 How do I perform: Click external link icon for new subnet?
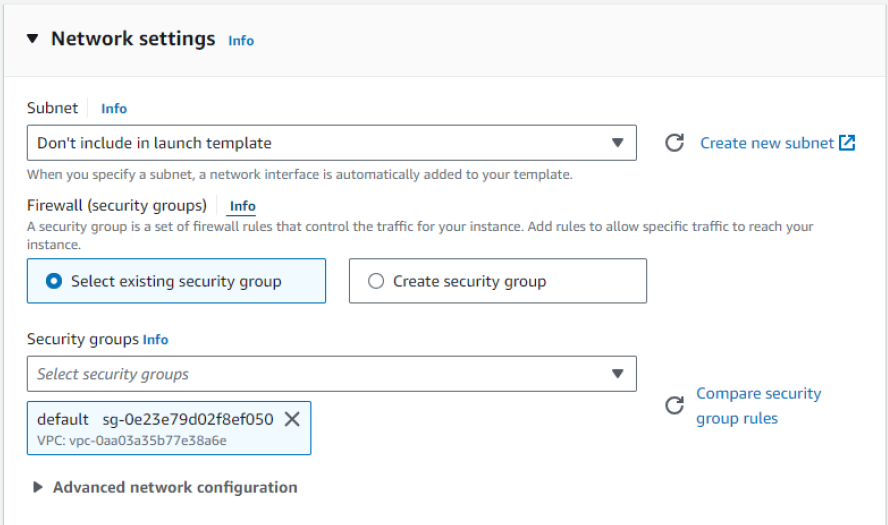[x=847, y=143]
